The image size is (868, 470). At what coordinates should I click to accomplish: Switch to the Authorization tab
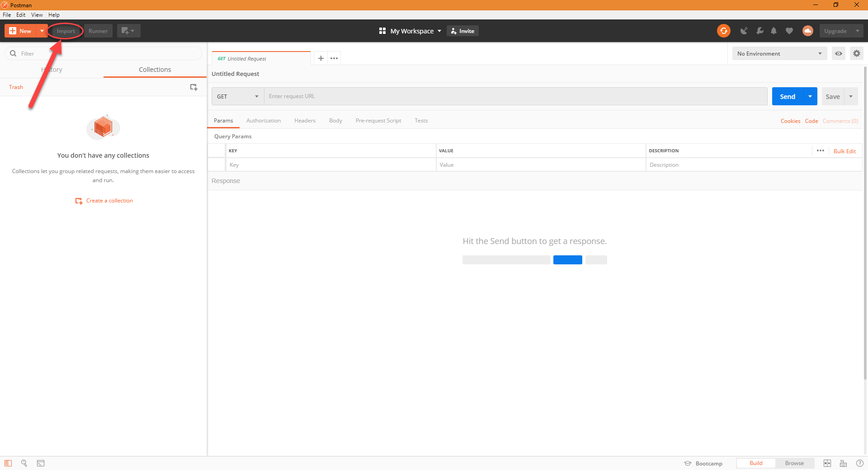264,121
